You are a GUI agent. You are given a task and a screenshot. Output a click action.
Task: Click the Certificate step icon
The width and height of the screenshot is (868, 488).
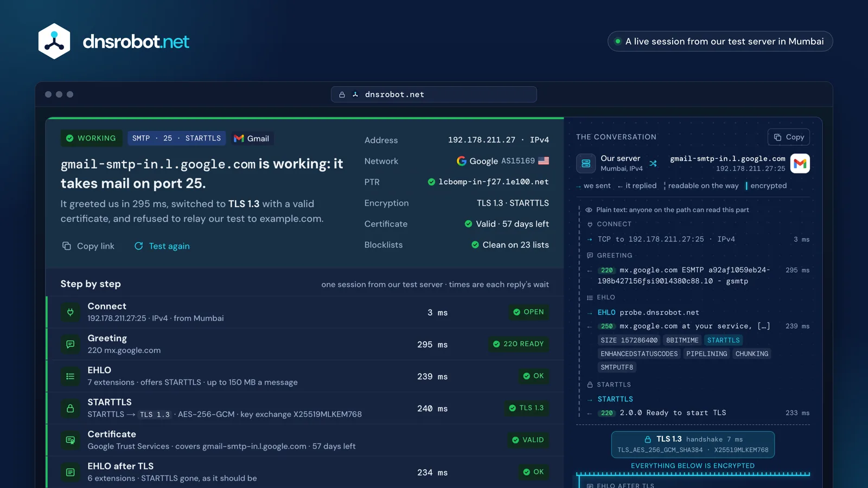[x=71, y=440]
